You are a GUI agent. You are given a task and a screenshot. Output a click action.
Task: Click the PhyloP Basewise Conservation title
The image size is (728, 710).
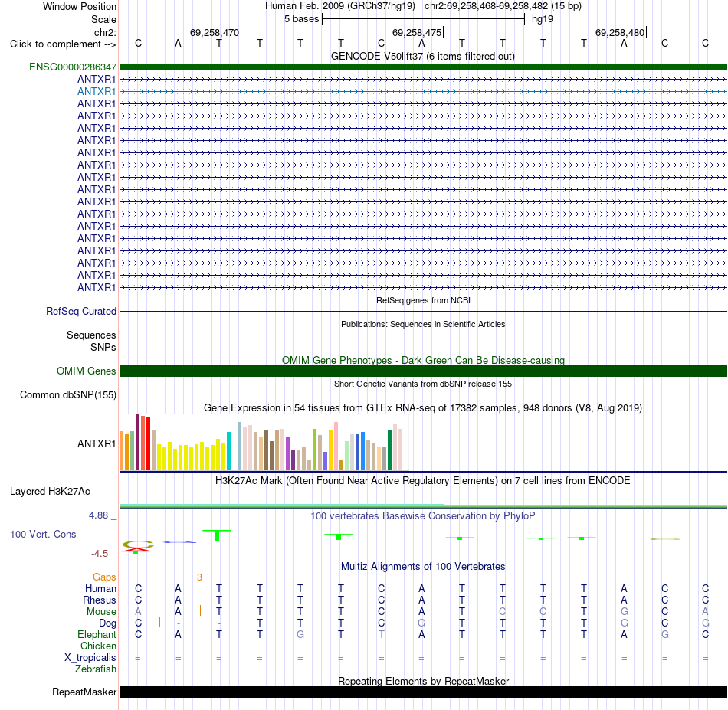tap(423, 515)
